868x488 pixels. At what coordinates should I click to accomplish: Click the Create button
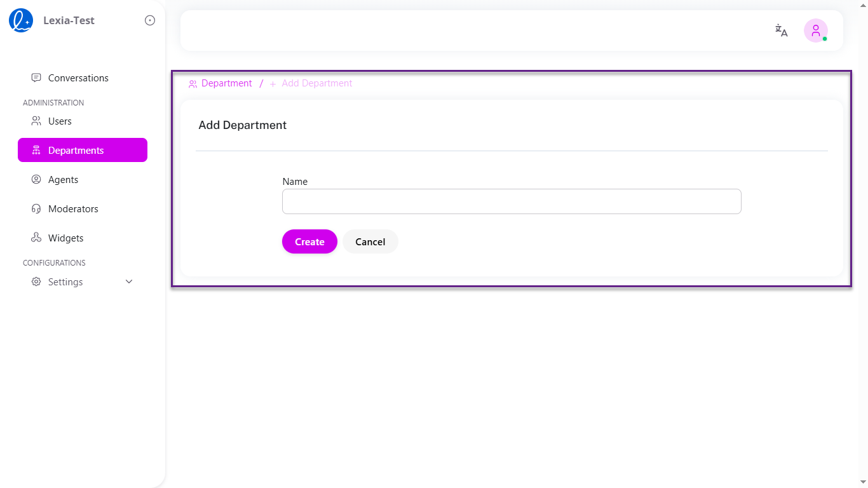click(309, 241)
